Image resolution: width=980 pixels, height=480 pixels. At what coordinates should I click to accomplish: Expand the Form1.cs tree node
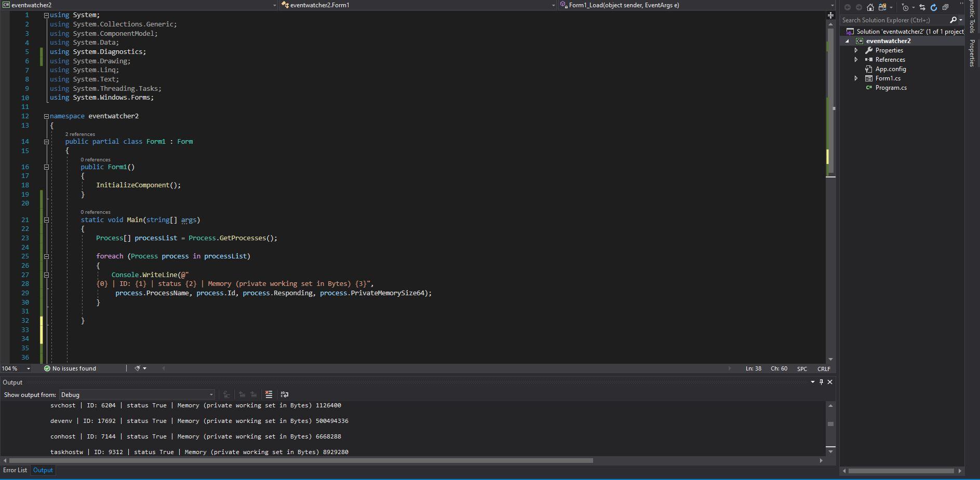pos(857,78)
